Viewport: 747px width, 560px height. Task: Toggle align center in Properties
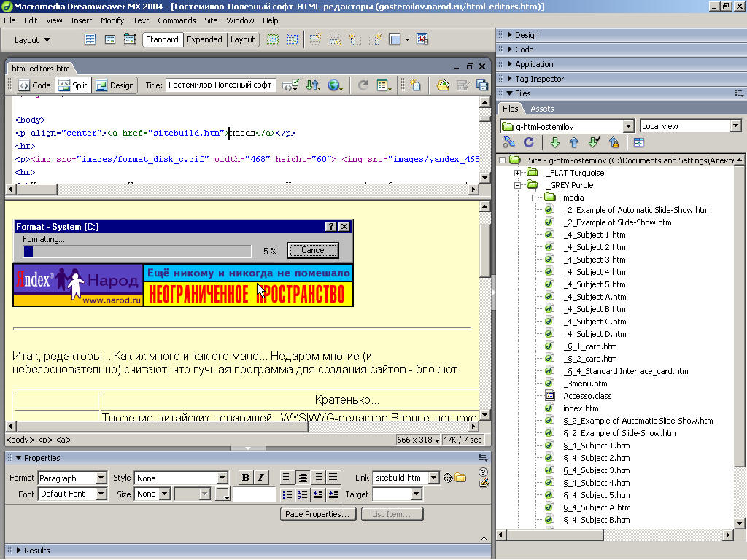tap(302, 477)
